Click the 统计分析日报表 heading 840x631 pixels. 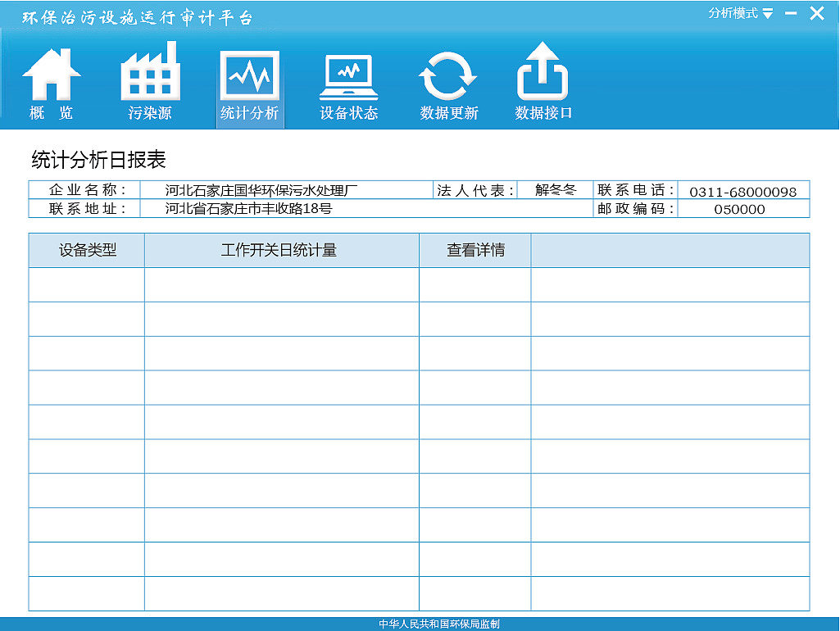pos(98,160)
